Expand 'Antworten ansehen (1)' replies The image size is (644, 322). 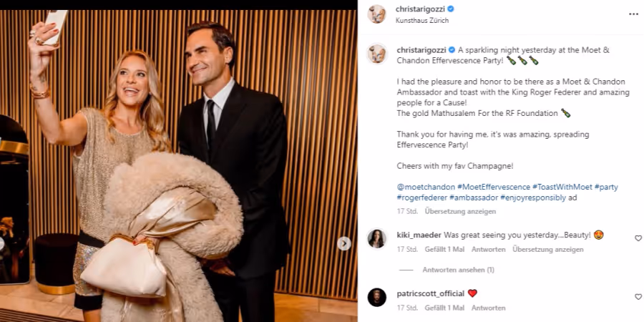(459, 270)
